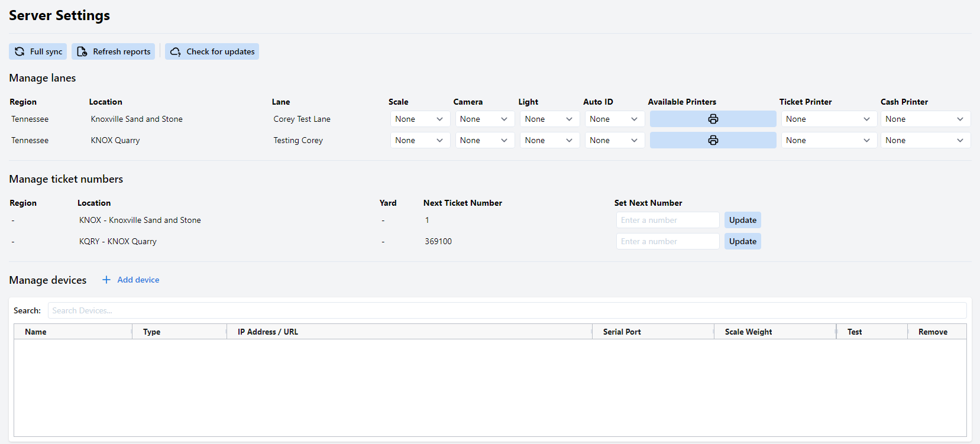Click the Full sync icon button
The height and width of the screenshot is (444, 980).
[x=20, y=51]
